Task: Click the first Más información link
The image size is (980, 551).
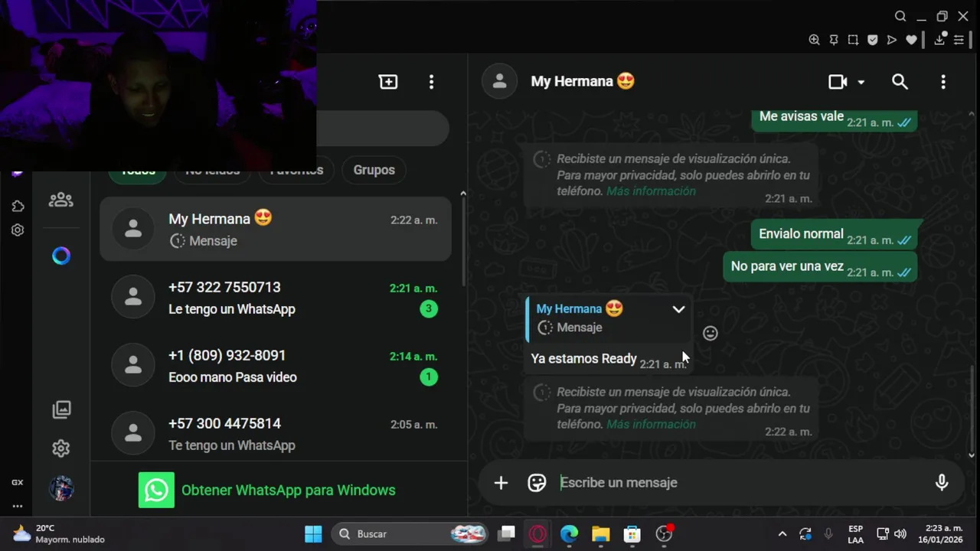Action: 652,191
